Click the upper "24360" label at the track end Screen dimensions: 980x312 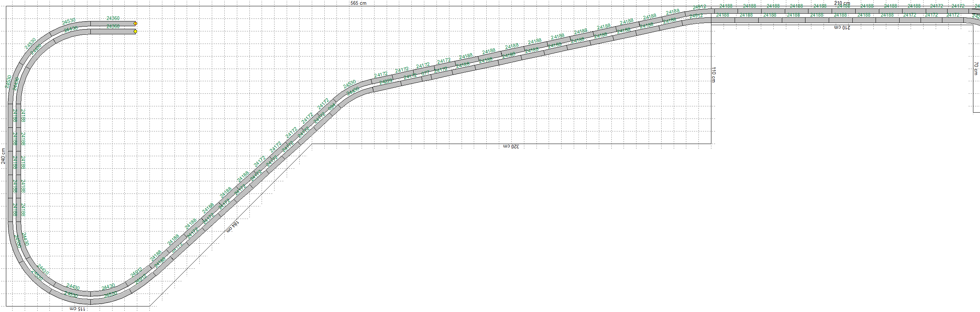point(113,18)
